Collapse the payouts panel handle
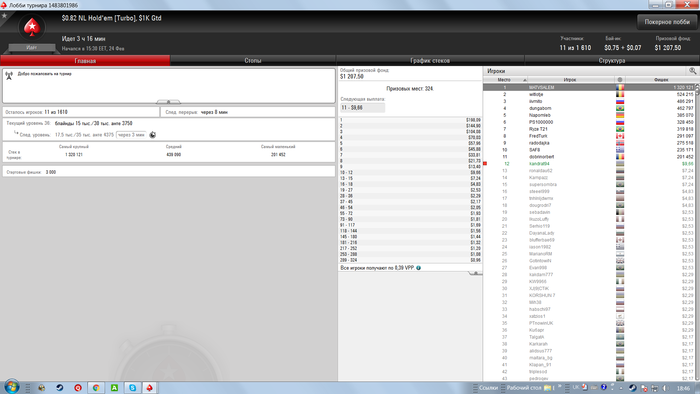This screenshot has width=700, height=394. [x=475, y=273]
